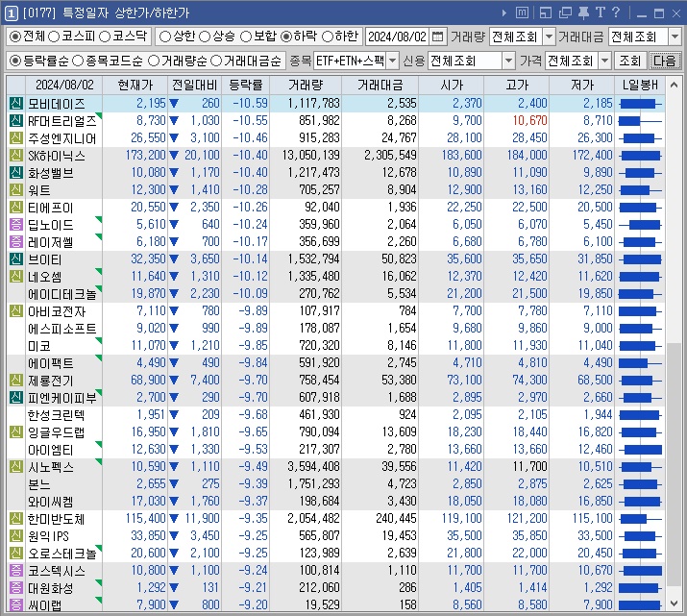
Task: Select the 코스닥 radio button
Action: [105, 37]
